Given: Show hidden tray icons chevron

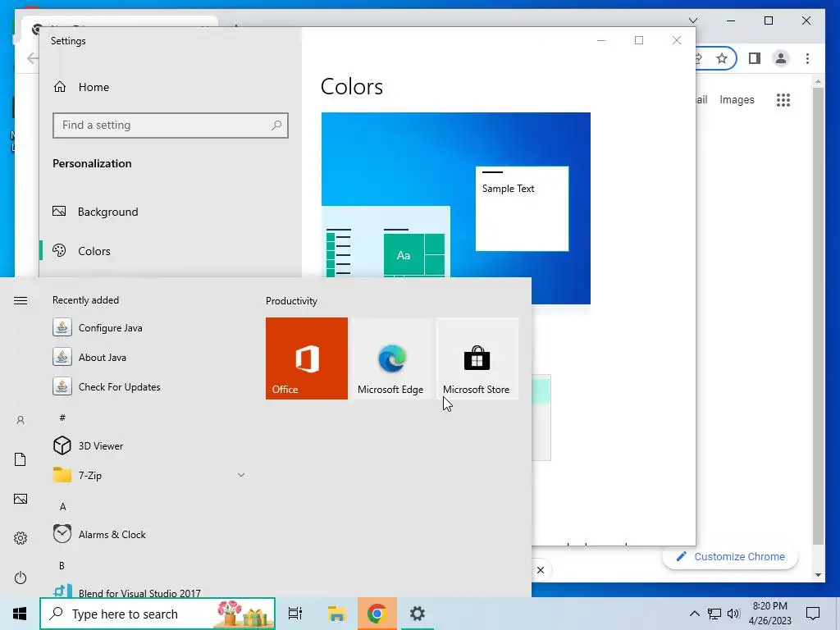Looking at the screenshot, I should tap(694, 614).
